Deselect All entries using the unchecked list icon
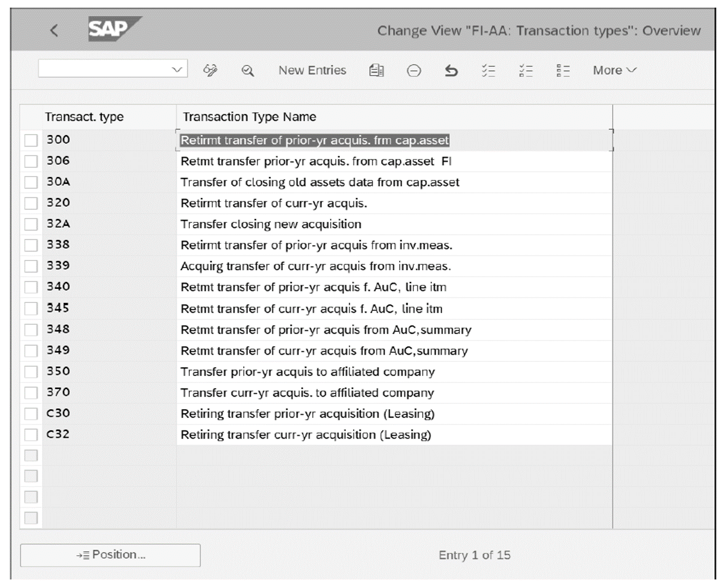This screenshot has width=728, height=588. point(526,70)
